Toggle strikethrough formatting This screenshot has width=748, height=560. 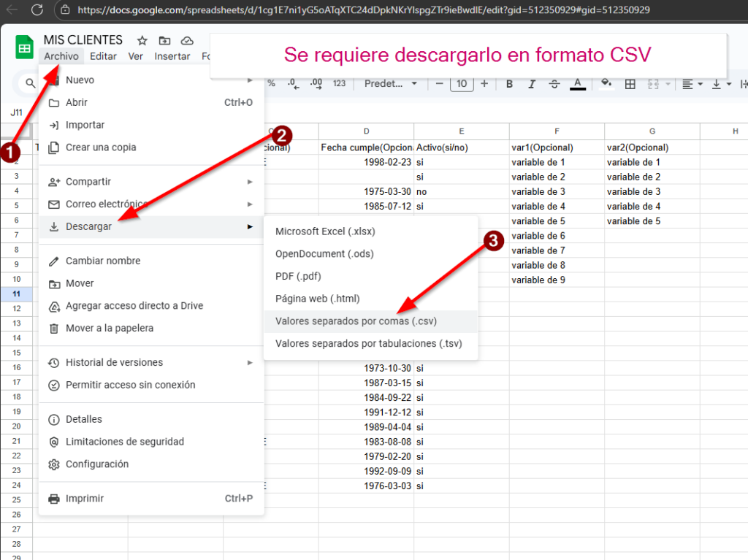554,84
